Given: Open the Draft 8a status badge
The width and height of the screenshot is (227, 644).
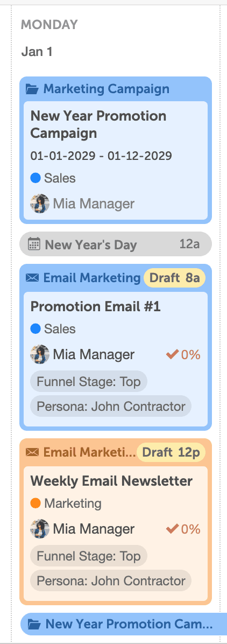Looking at the screenshot, I should (x=174, y=278).
